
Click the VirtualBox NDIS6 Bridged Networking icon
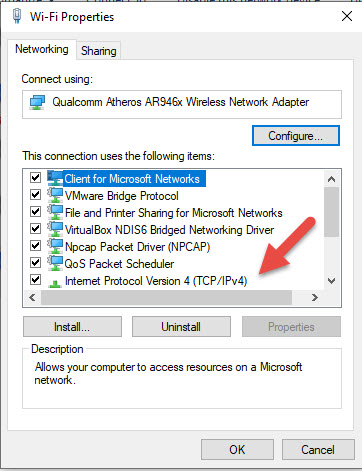tap(55, 229)
